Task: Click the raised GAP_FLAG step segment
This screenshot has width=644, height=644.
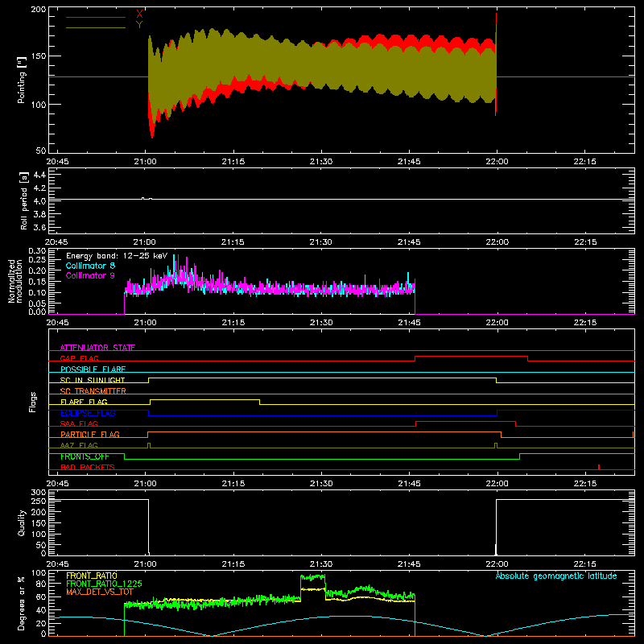Action: [471, 356]
